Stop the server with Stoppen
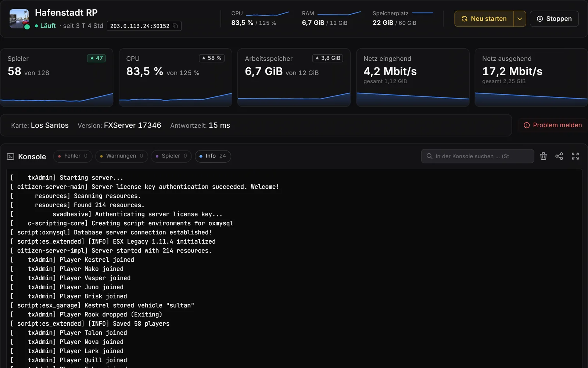 tap(554, 19)
